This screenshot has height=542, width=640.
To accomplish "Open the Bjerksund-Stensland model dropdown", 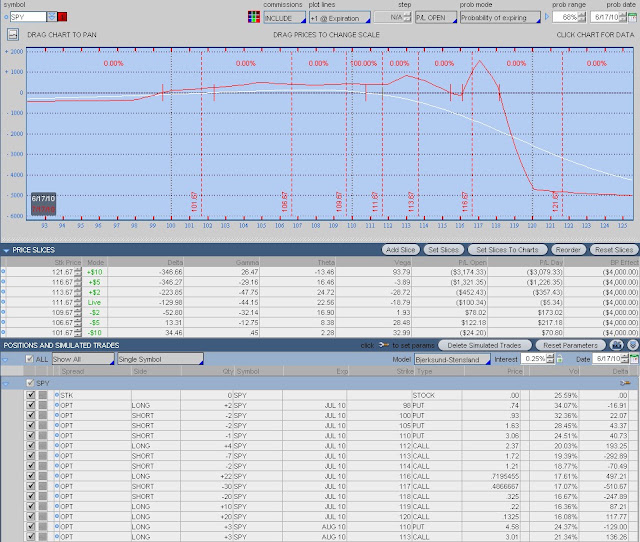I will pyautogui.click(x=452, y=359).
